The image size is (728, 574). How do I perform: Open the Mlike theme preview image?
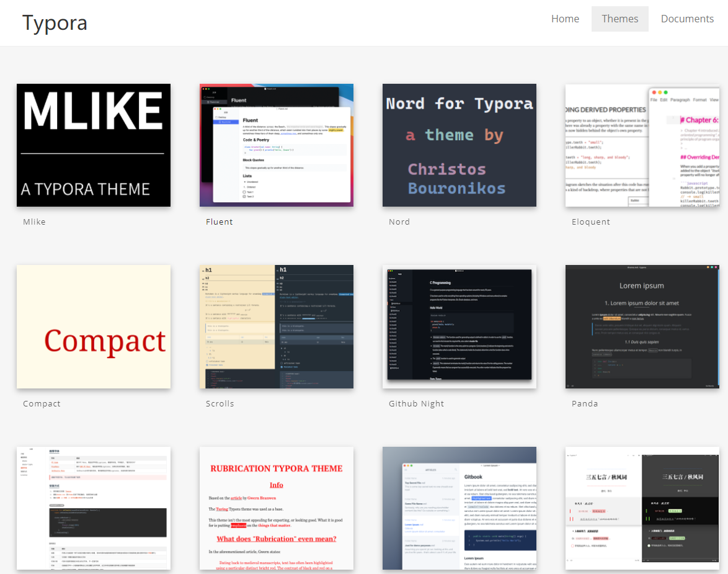point(94,145)
